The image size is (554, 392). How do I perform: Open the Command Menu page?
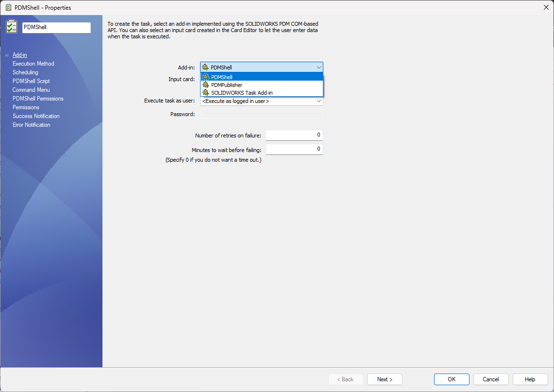click(x=31, y=90)
